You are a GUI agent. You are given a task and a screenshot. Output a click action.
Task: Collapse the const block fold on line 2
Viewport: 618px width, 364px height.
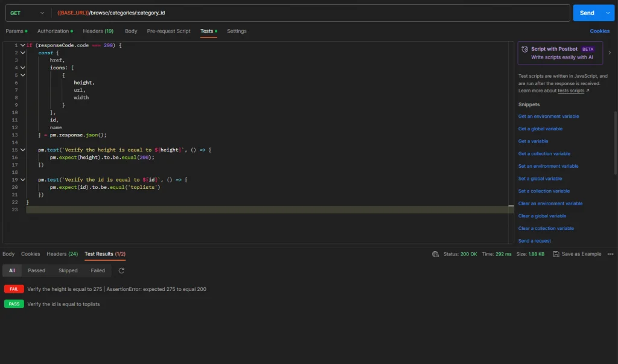click(x=22, y=53)
